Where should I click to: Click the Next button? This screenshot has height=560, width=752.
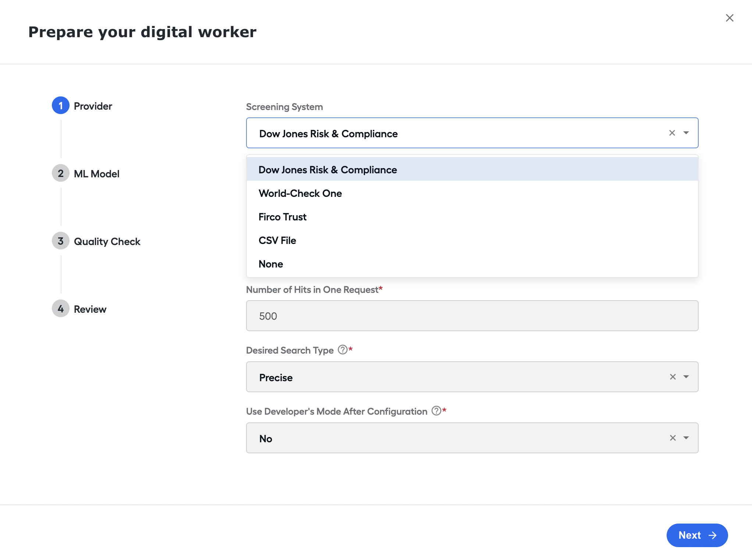pyautogui.click(x=697, y=535)
